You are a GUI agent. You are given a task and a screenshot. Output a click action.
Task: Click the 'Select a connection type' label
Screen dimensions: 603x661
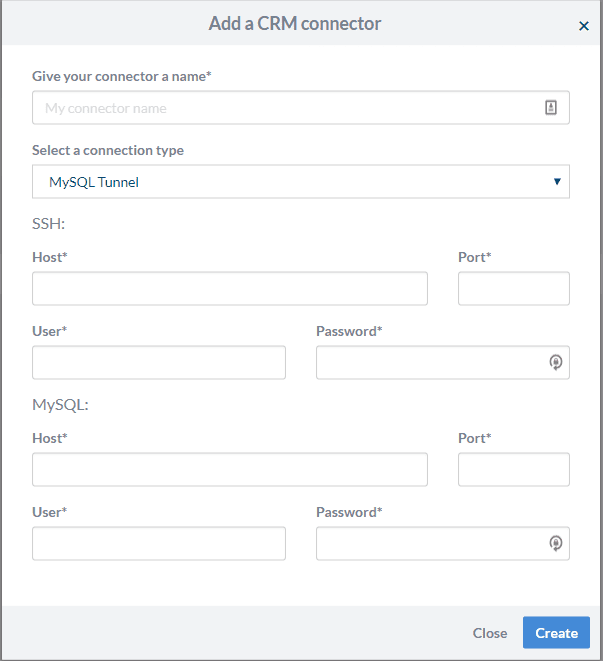[108, 150]
